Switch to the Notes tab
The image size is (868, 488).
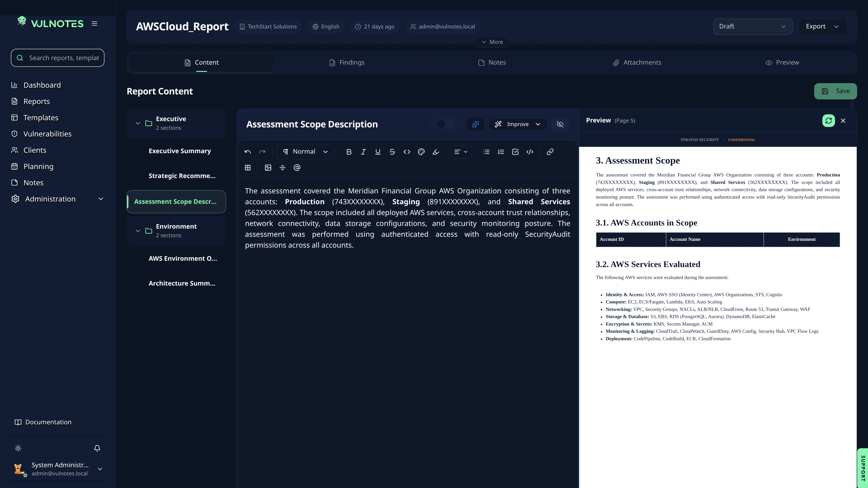[x=492, y=62]
